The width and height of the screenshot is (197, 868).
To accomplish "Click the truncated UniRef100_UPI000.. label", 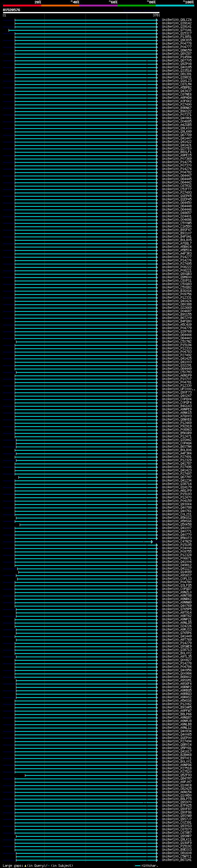I will (x=179, y=389).
